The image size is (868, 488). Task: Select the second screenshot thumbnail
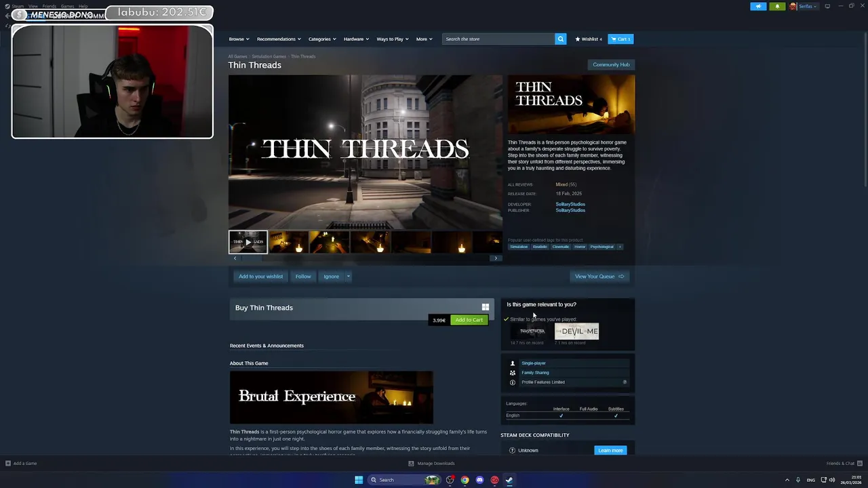coord(288,242)
